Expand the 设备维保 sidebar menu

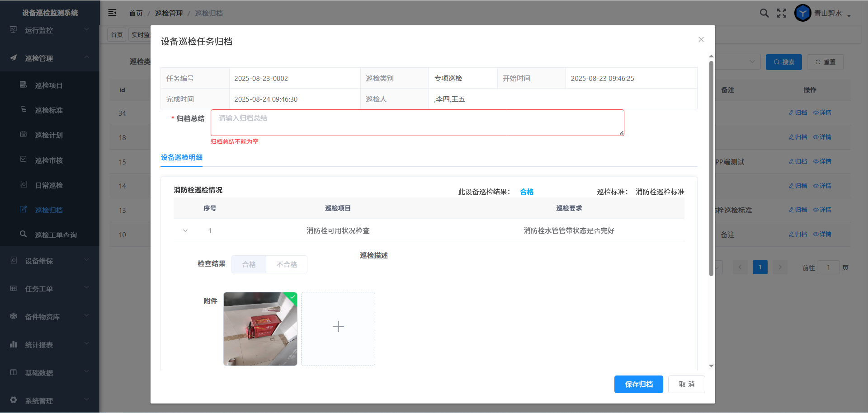pos(50,261)
